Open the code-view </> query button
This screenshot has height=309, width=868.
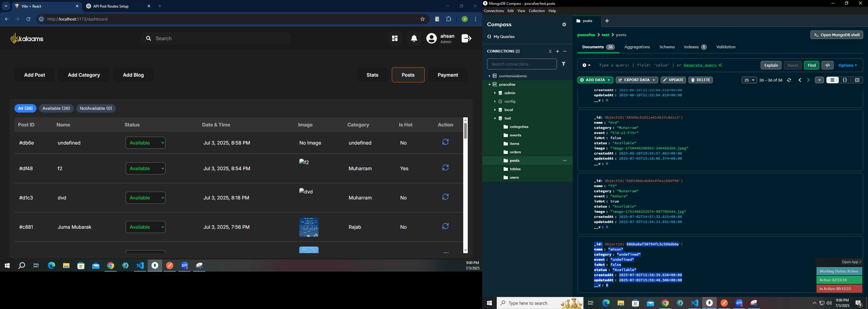point(828,65)
